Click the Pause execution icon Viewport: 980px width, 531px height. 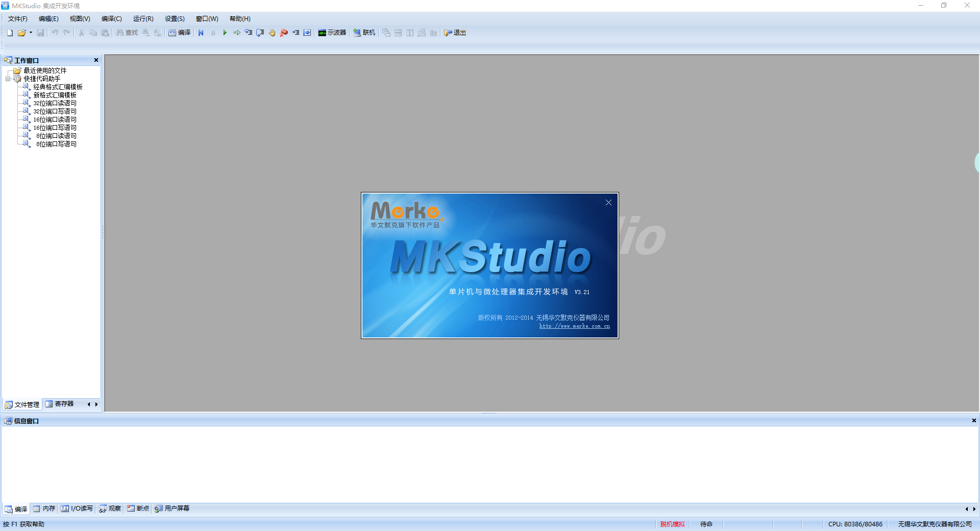213,33
